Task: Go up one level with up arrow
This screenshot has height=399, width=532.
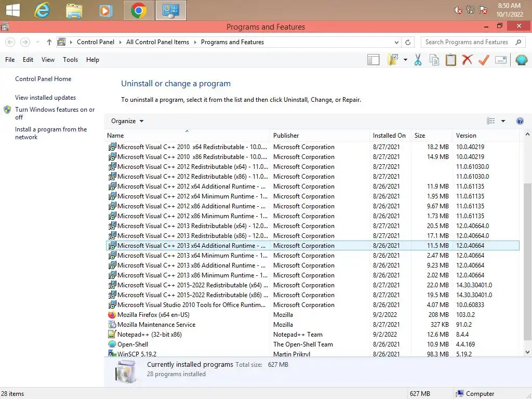Action: click(x=49, y=42)
